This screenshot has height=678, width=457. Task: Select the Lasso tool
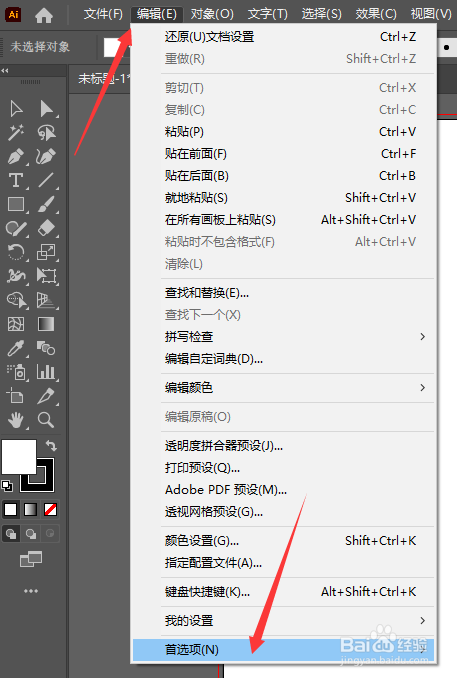coord(46,132)
